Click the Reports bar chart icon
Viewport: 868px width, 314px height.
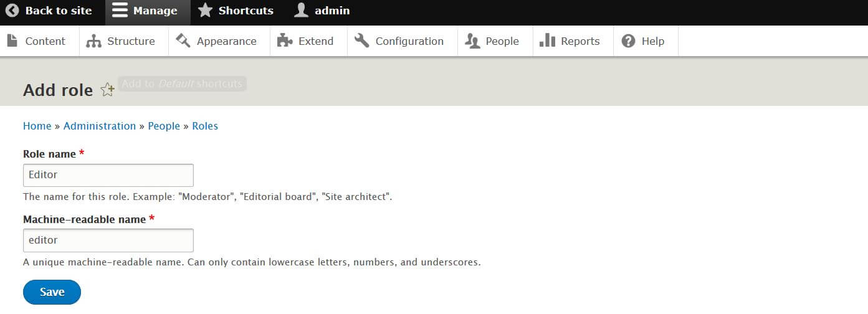pos(547,40)
